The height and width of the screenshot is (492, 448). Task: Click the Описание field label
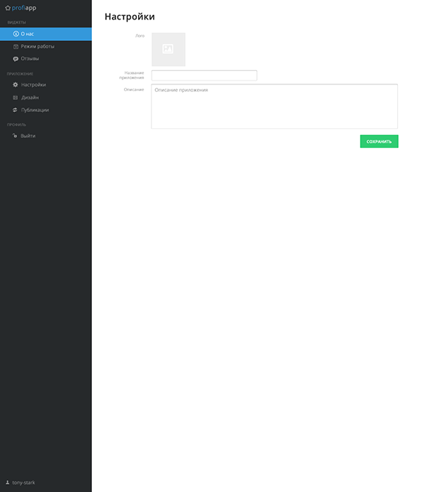tap(134, 90)
